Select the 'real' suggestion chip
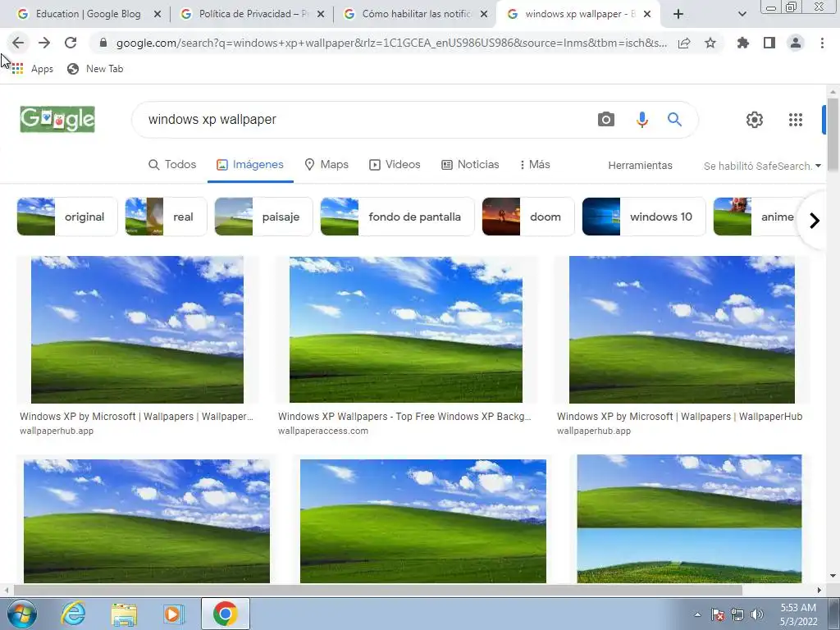This screenshot has width=840, height=630. tap(166, 217)
